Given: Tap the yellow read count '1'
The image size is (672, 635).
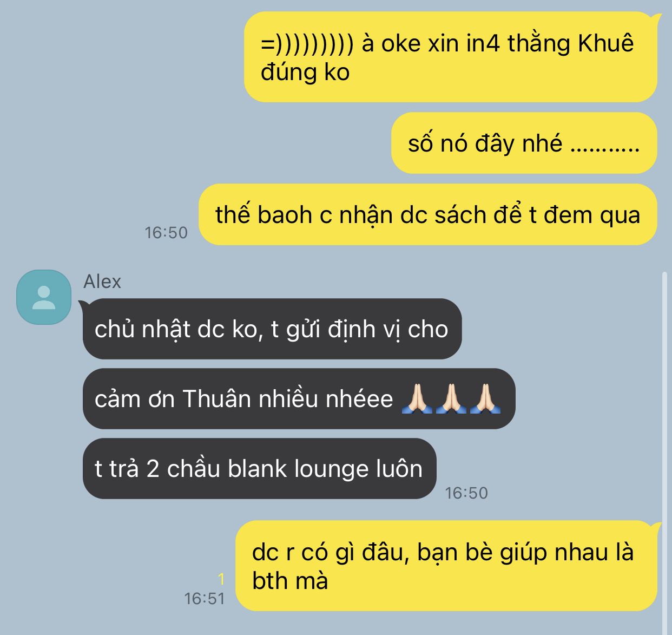Looking at the screenshot, I should [x=221, y=579].
